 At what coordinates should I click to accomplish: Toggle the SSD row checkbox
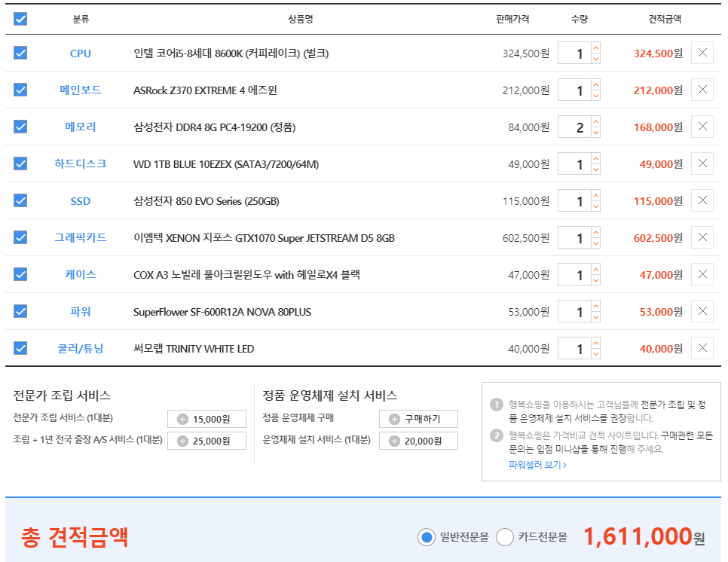pos(20,200)
